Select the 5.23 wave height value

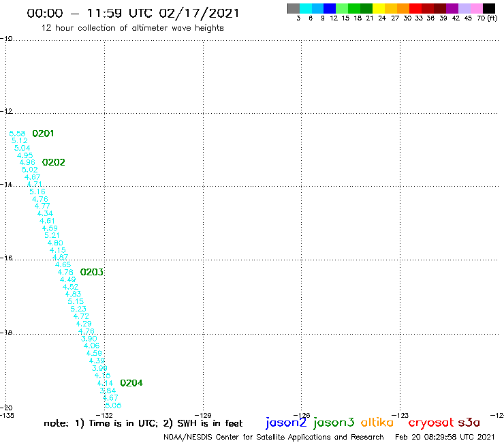(78, 309)
